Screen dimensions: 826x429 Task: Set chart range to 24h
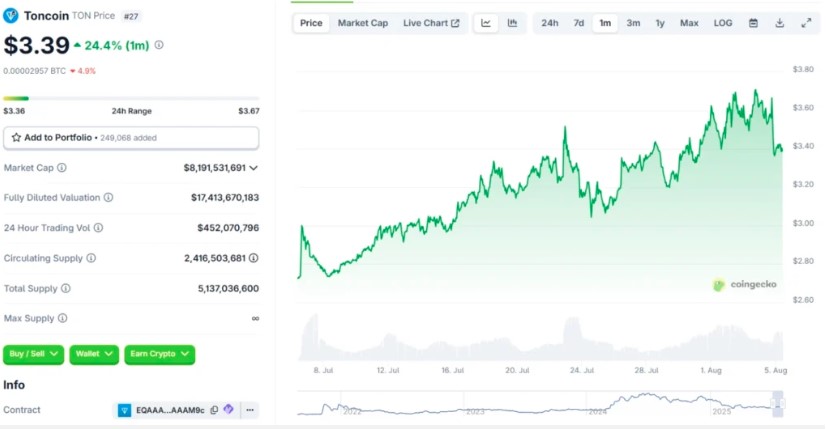tap(549, 23)
